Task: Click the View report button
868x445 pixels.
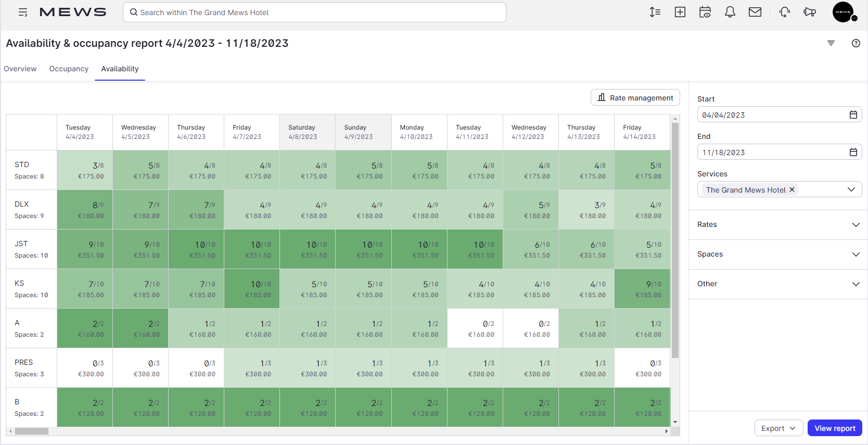Action: point(835,428)
